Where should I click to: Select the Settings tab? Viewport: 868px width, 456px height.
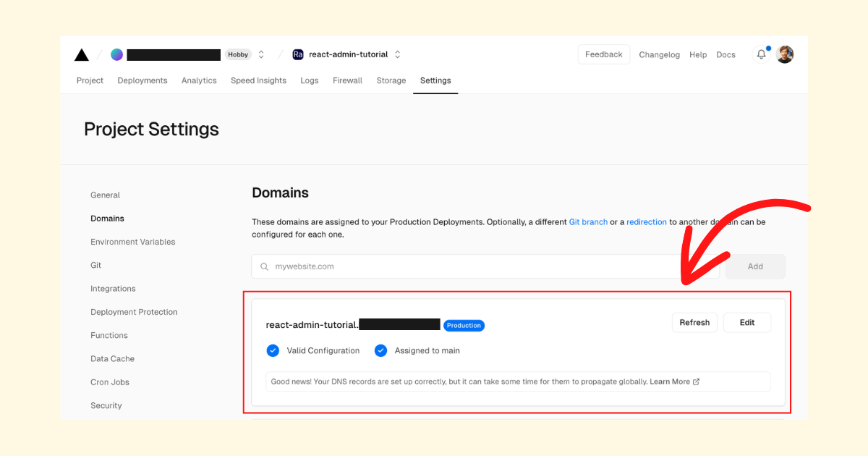(435, 80)
